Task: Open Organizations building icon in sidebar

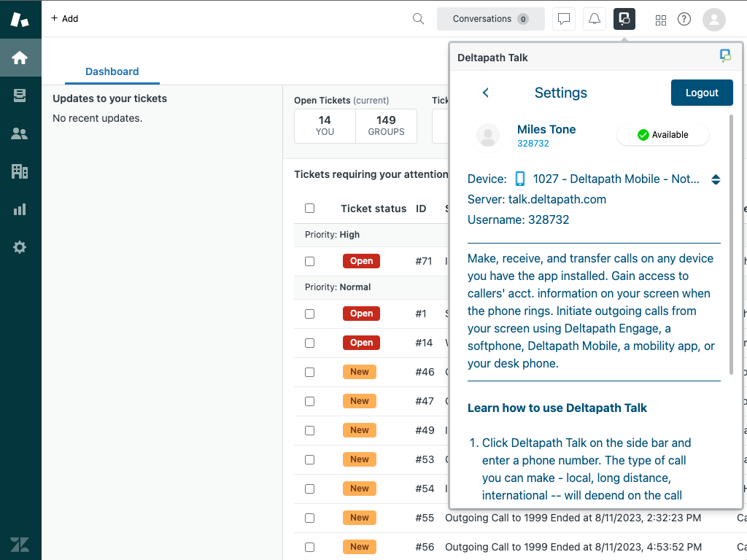Action: pyautogui.click(x=20, y=171)
